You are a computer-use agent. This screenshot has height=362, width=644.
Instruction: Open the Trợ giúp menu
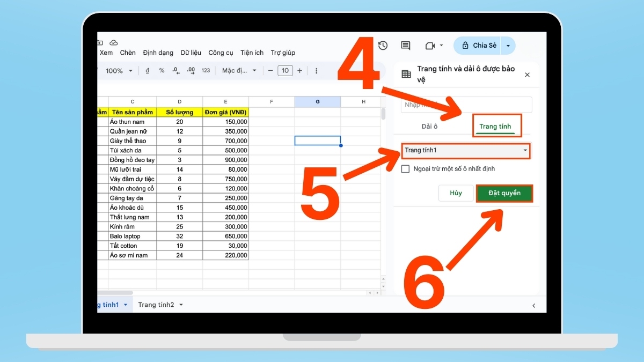click(283, 53)
